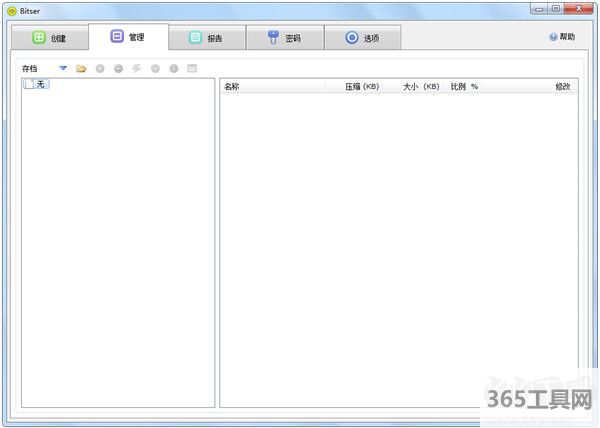Click the lightning bolt toolbar icon
This screenshot has height=428, width=600.
[136, 68]
